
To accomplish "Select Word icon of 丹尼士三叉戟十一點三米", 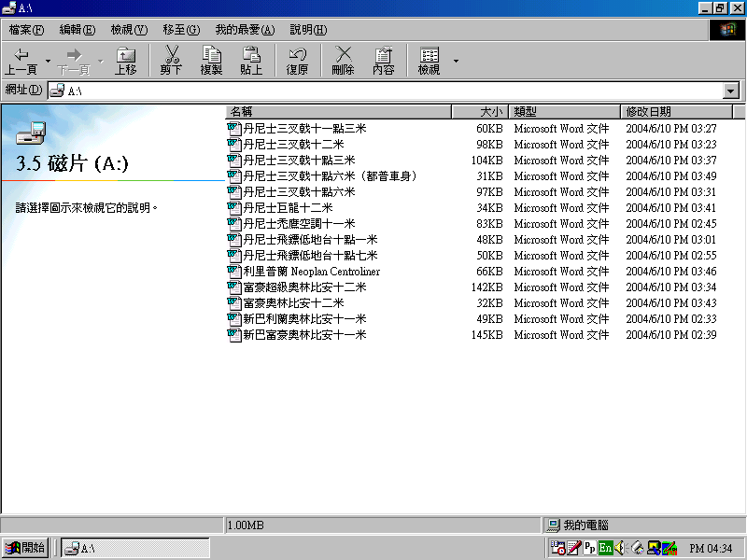I will [234, 129].
